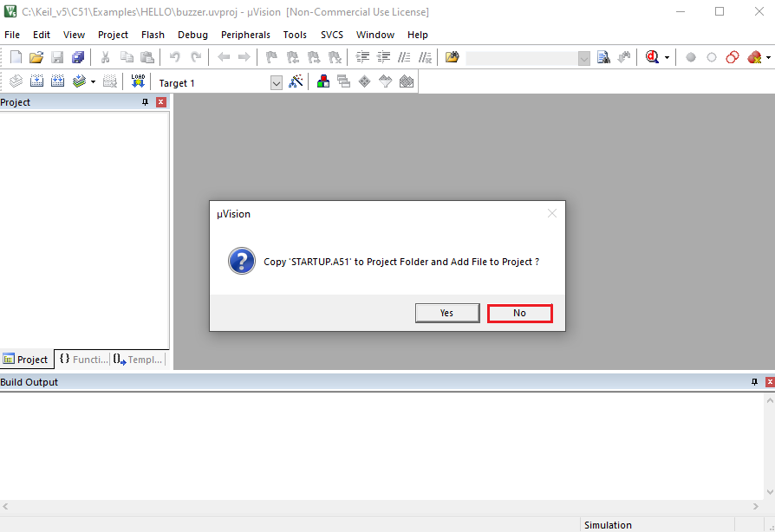Open the Target 1 selection dropdown

pyautogui.click(x=276, y=81)
